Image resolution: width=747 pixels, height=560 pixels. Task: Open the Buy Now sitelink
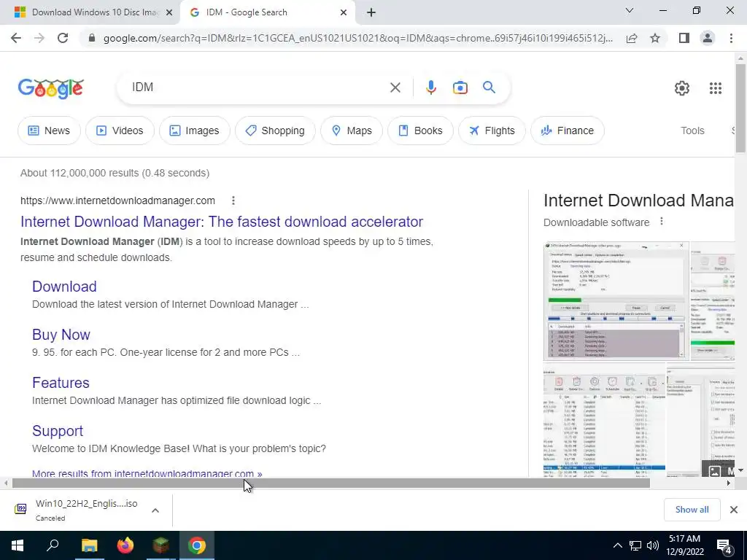pos(61,334)
